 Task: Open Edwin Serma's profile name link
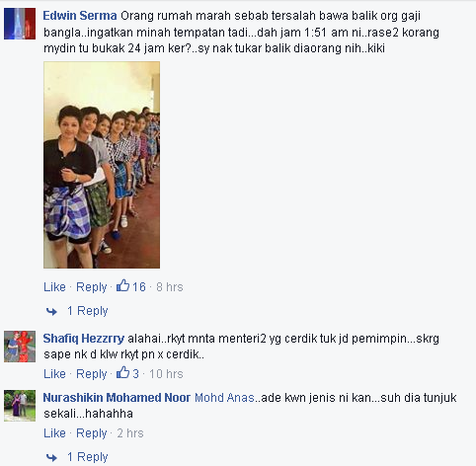(80, 16)
